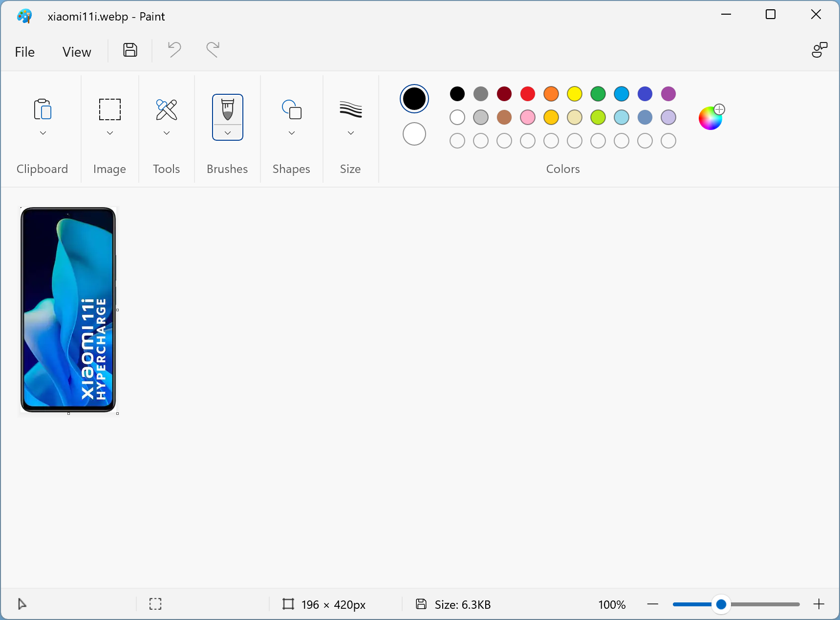Close the Paint window
The height and width of the screenshot is (620, 840).
(816, 15)
